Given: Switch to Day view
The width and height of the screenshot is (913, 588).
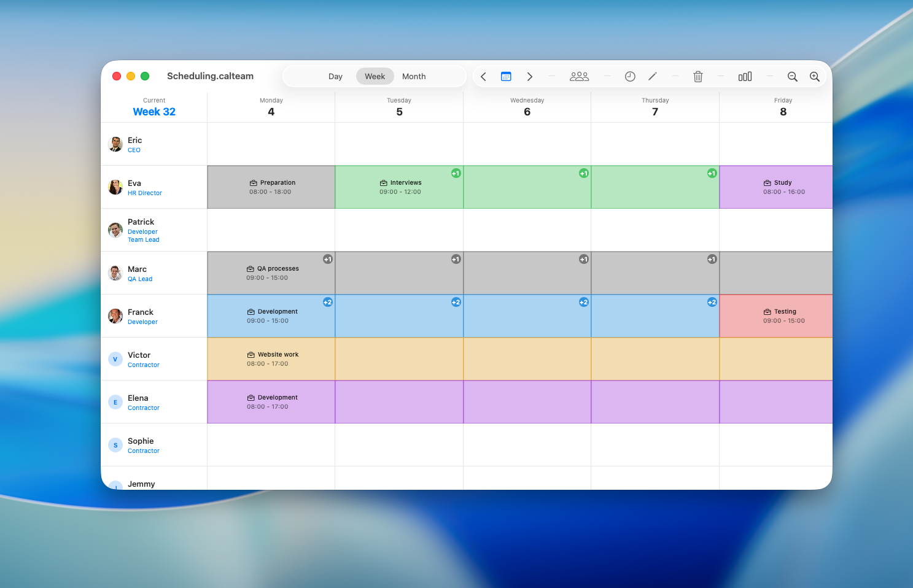Looking at the screenshot, I should pyautogui.click(x=335, y=77).
